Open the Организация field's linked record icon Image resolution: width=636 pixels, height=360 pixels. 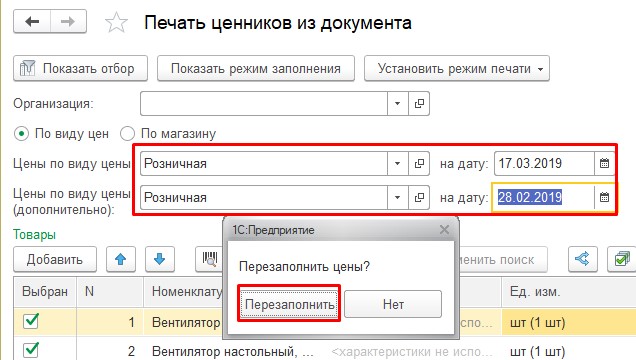(419, 103)
